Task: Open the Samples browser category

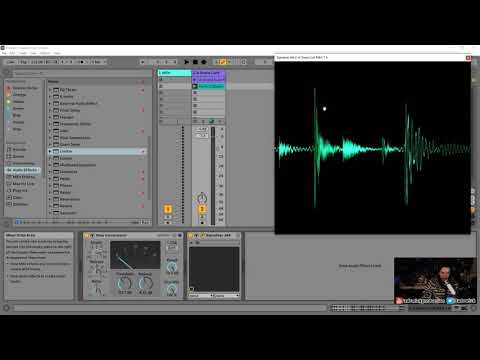Action: [20, 204]
